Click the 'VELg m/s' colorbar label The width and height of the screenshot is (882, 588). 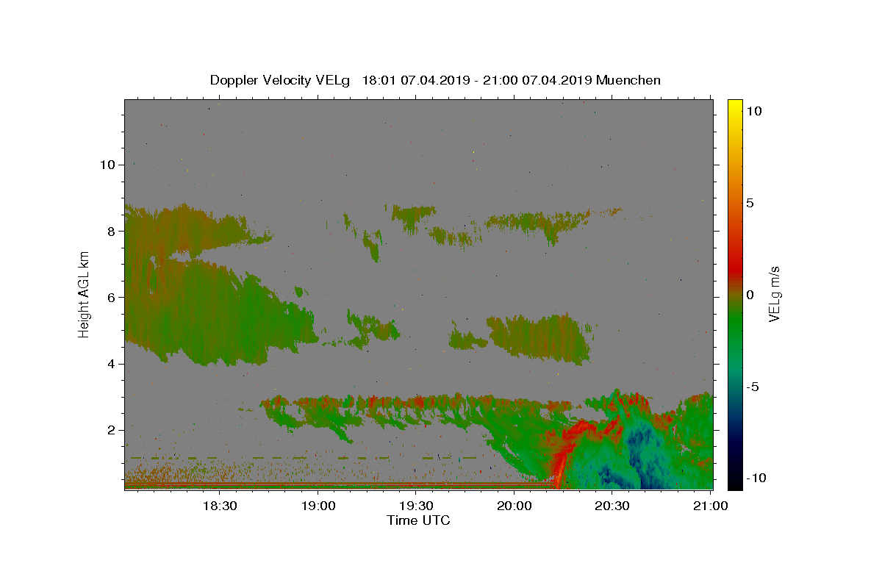774,294
